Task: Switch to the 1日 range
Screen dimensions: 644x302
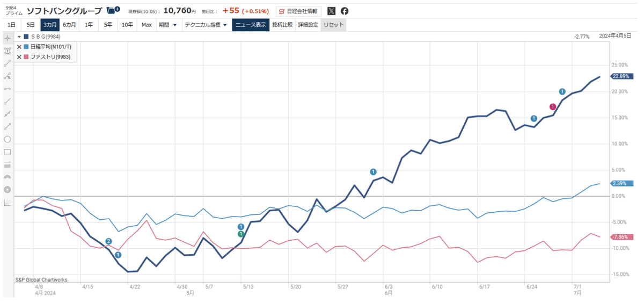Action: point(12,25)
